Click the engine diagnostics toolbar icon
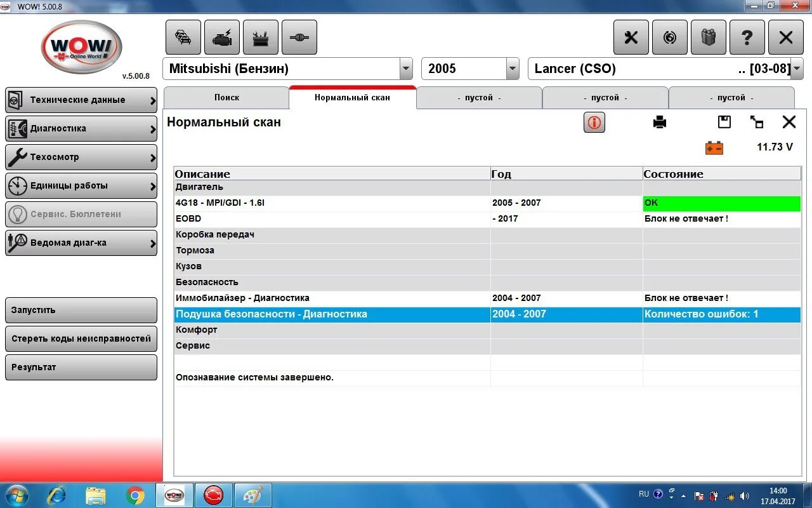812x508 pixels. [222, 37]
